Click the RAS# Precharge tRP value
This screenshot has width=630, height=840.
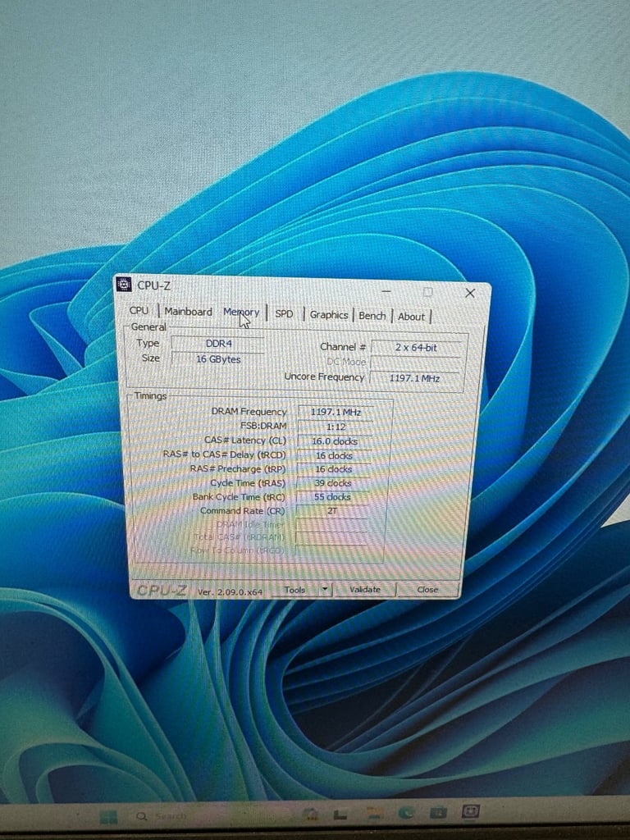334,468
